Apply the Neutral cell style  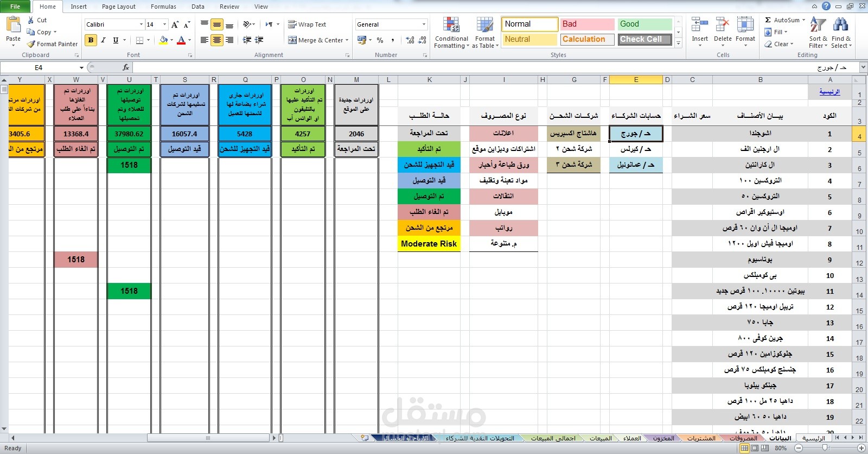529,40
